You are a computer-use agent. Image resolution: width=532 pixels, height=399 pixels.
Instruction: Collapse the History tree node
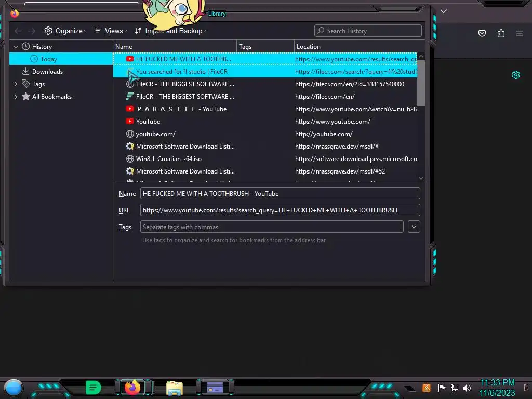point(16,47)
